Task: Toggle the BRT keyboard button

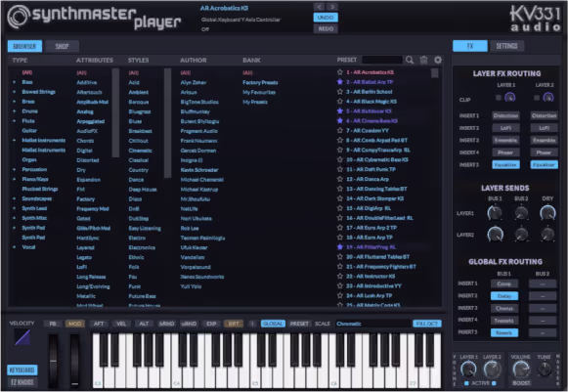Action: click(x=234, y=324)
